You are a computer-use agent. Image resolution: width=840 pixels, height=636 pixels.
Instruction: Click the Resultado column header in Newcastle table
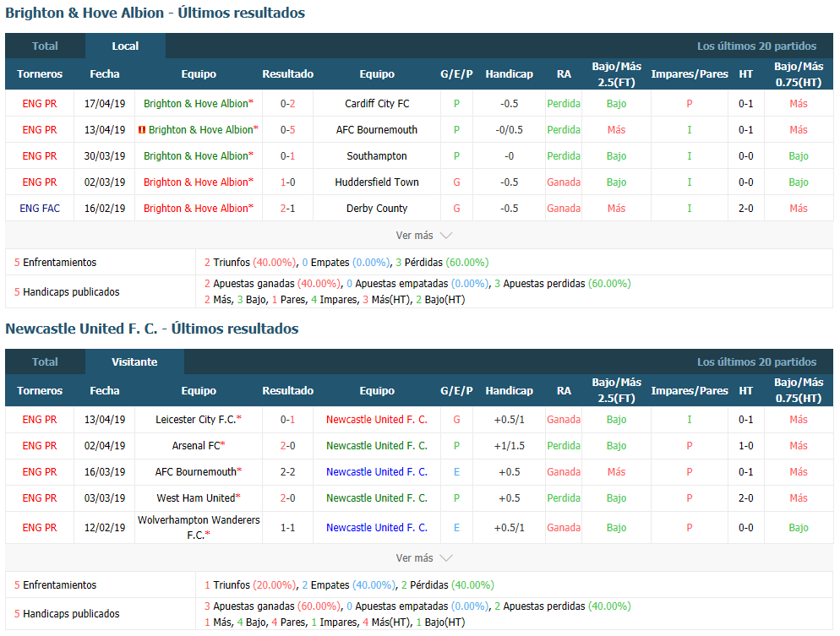(x=287, y=391)
